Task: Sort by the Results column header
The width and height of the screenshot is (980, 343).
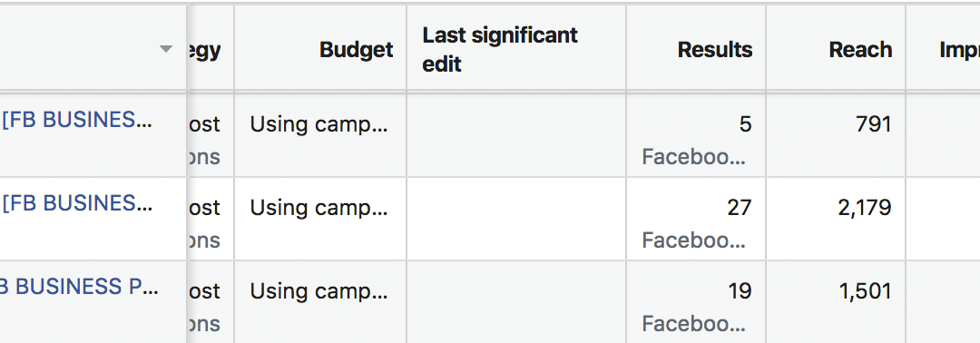Action: click(x=715, y=50)
